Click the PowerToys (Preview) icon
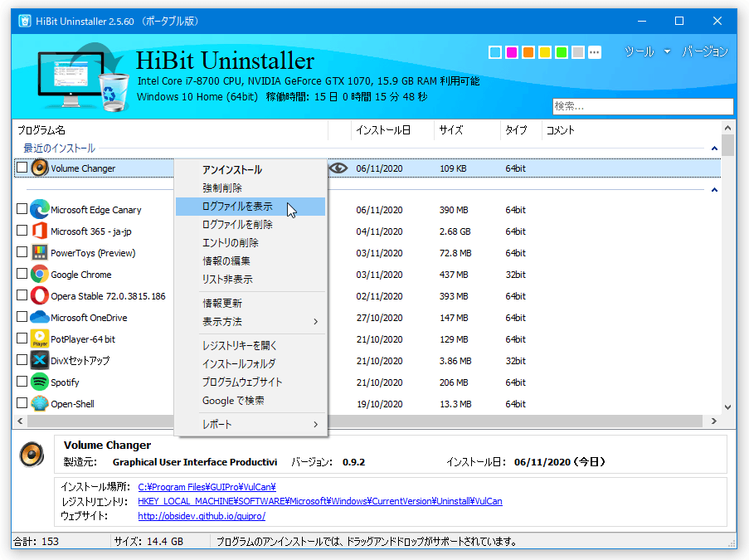749x560 pixels. click(40, 253)
